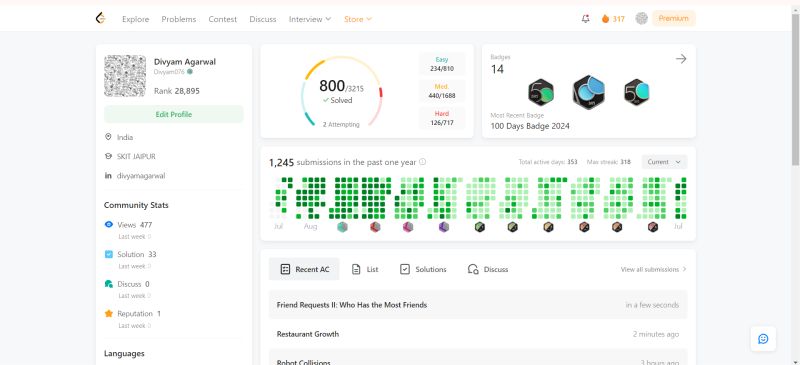The height and width of the screenshot is (365, 800).
Task: Click the LinkedIn icon for divyamagarwal
Action: (108, 176)
